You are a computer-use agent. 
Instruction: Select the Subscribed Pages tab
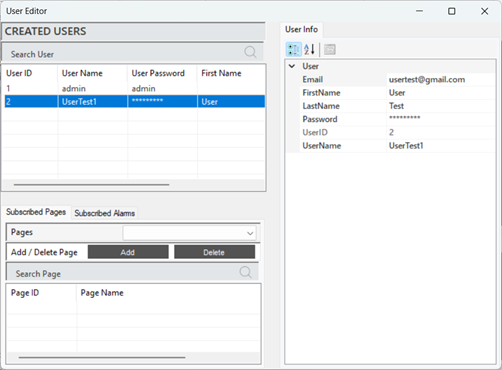(x=36, y=212)
